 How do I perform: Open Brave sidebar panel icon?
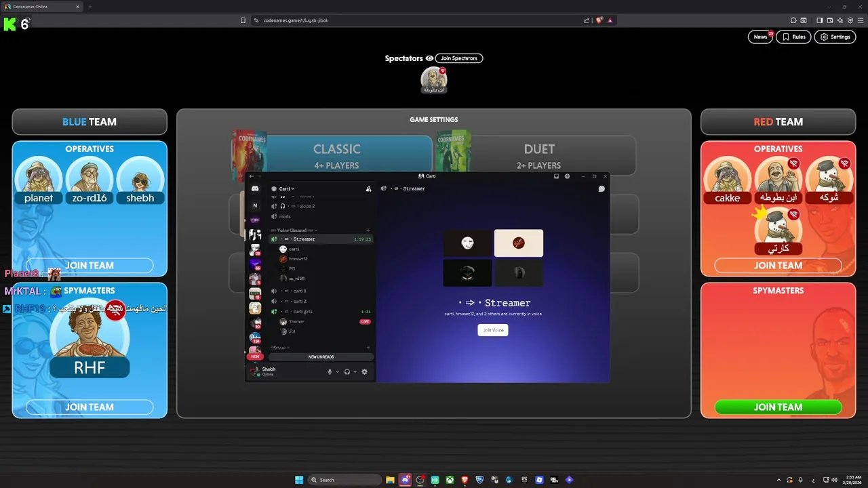(819, 20)
